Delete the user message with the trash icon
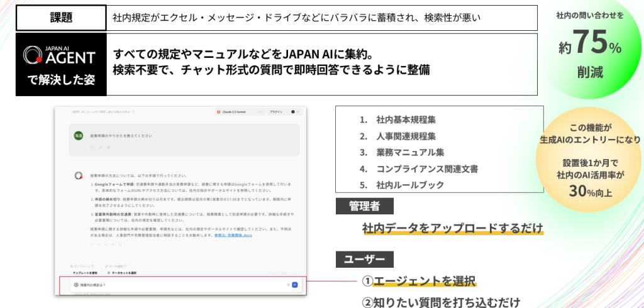 coord(108,146)
